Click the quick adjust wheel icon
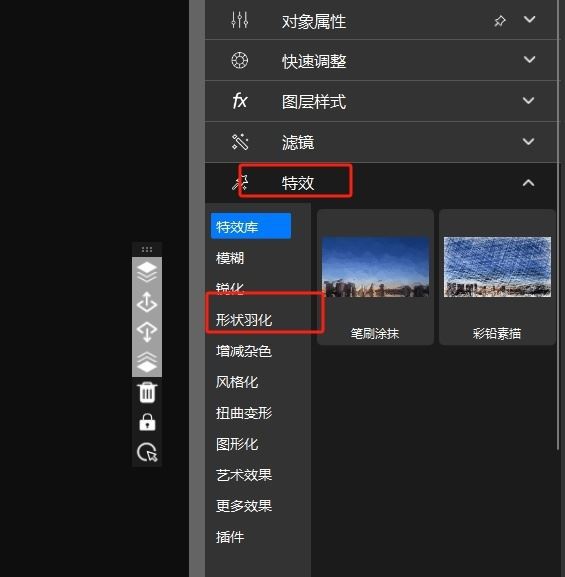 (x=240, y=60)
